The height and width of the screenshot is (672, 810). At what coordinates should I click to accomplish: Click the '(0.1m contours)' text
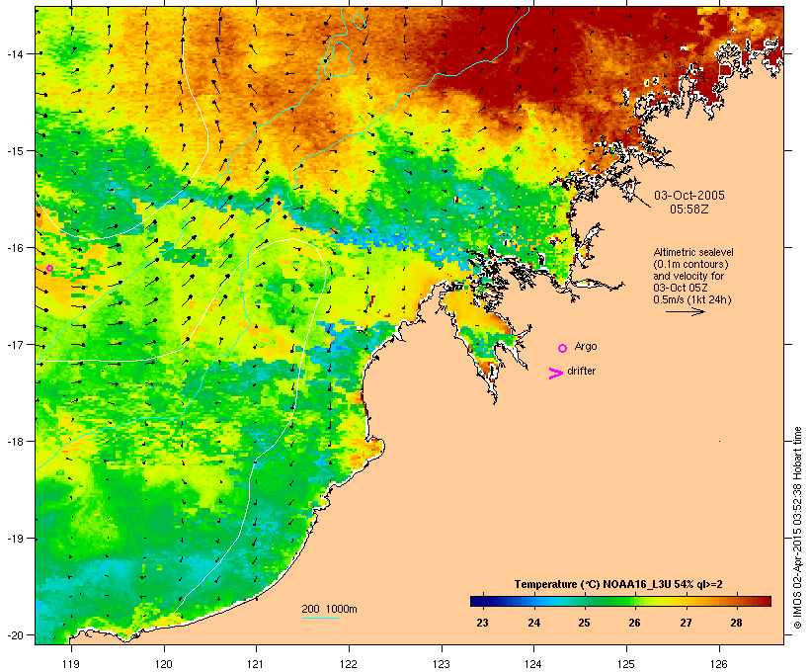690,264
